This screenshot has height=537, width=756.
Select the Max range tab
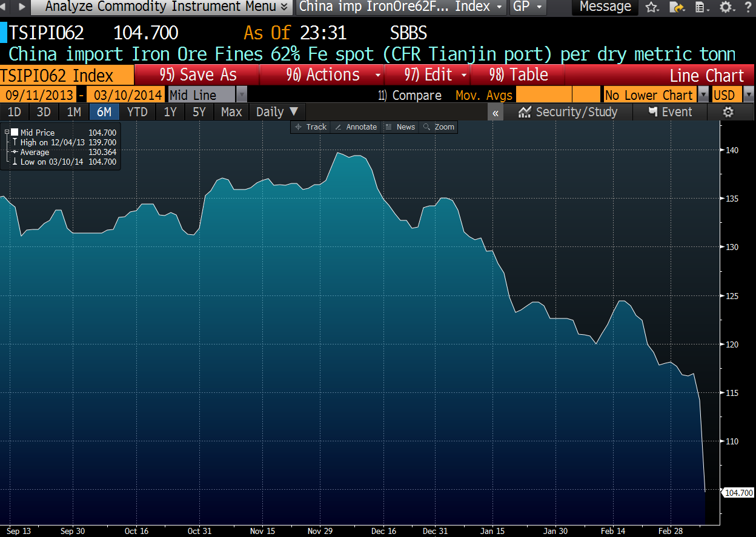tap(231, 112)
